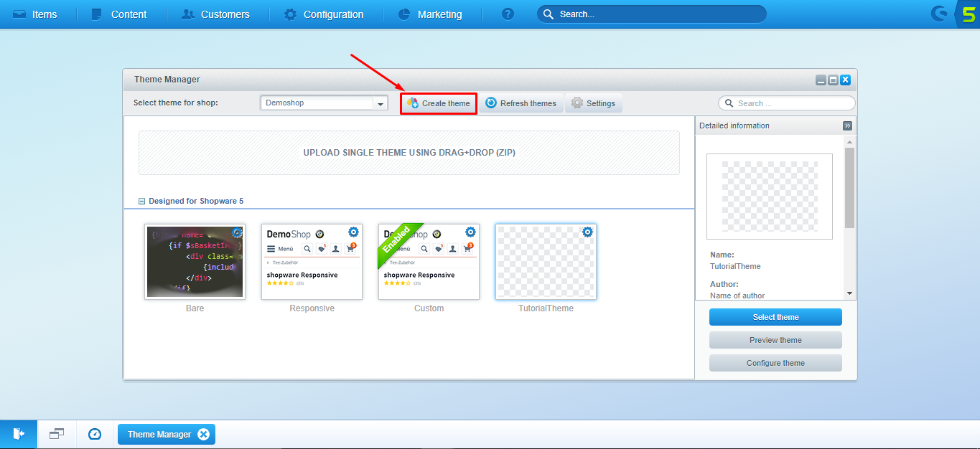
Task: Click the Content document icon
Action: pos(96,14)
